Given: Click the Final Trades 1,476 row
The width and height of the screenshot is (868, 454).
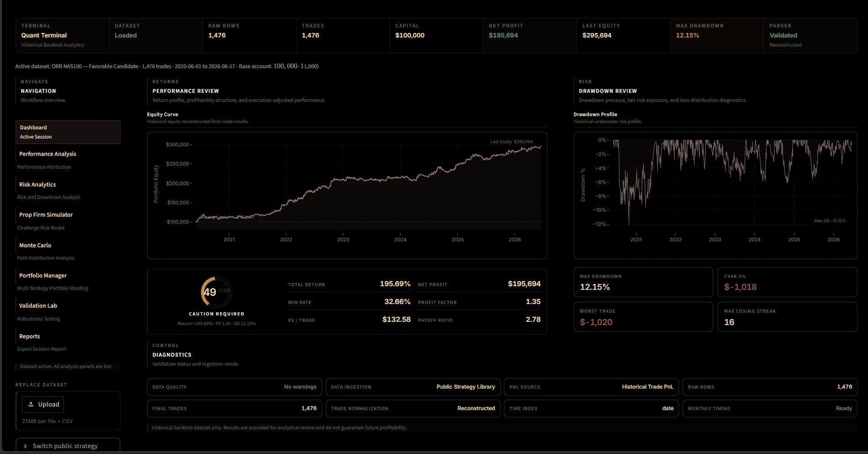Looking at the screenshot, I should (234, 408).
